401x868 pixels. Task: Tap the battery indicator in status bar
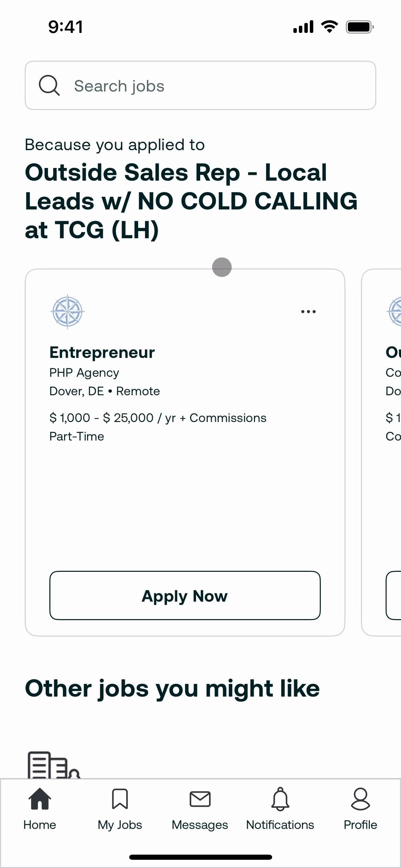(x=359, y=27)
